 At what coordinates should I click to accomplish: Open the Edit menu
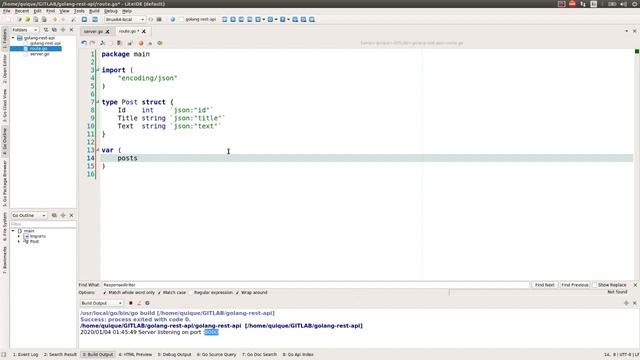point(37,11)
